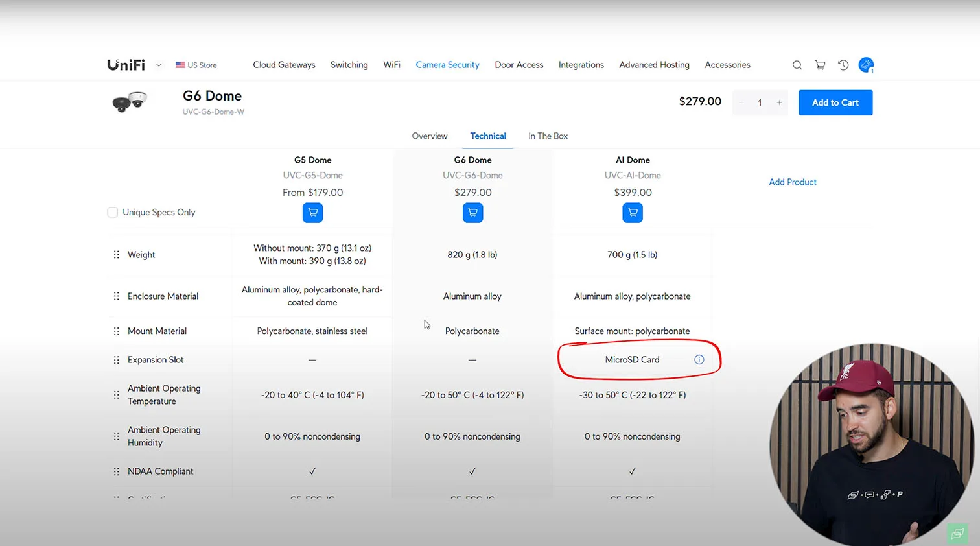Image resolution: width=980 pixels, height=546 pixels.
Task: Open the shopping cart icon in header
Action: [820, 65]
